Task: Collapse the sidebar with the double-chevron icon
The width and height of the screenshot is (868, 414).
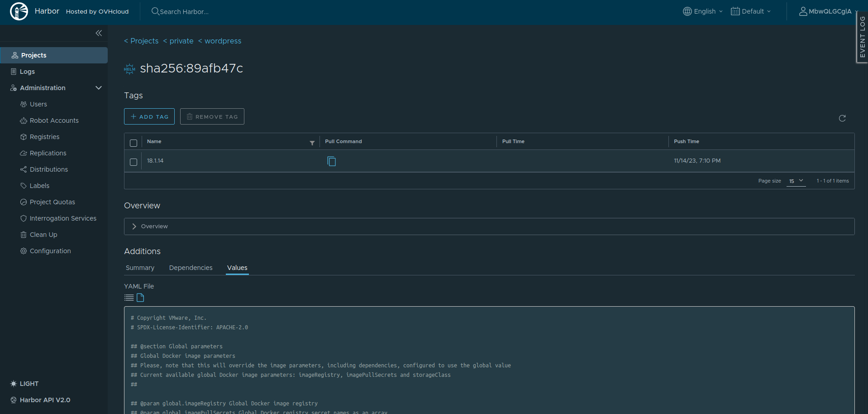Action: coord(99,33)
